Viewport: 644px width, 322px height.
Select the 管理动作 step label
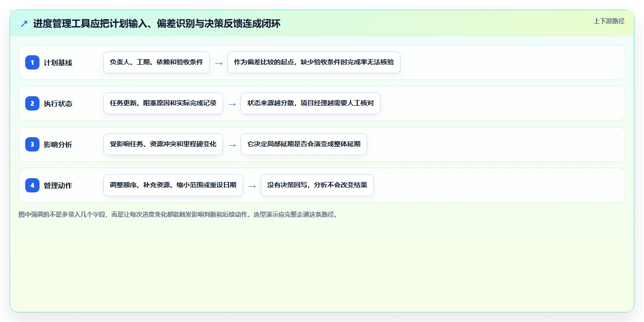tap(58, 185)
